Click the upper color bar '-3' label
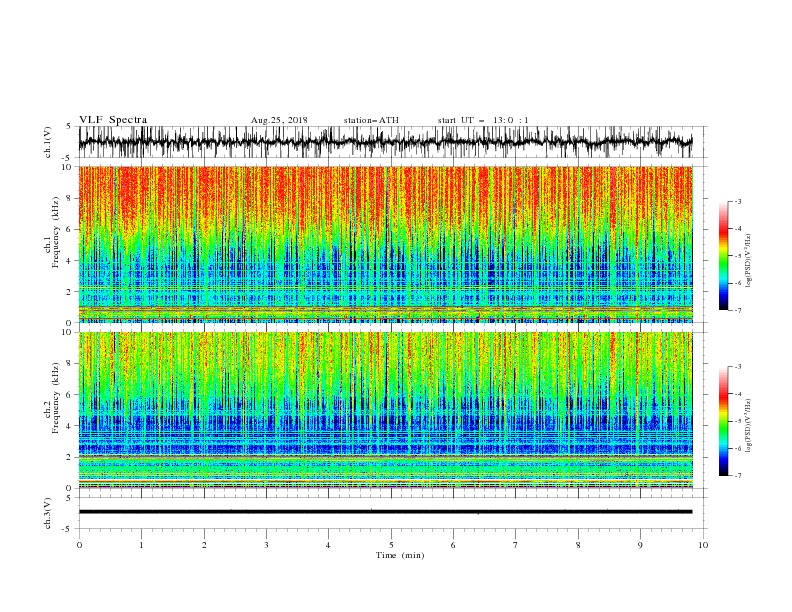The width and height of the screenshot is (792, 612). (737, 201)
